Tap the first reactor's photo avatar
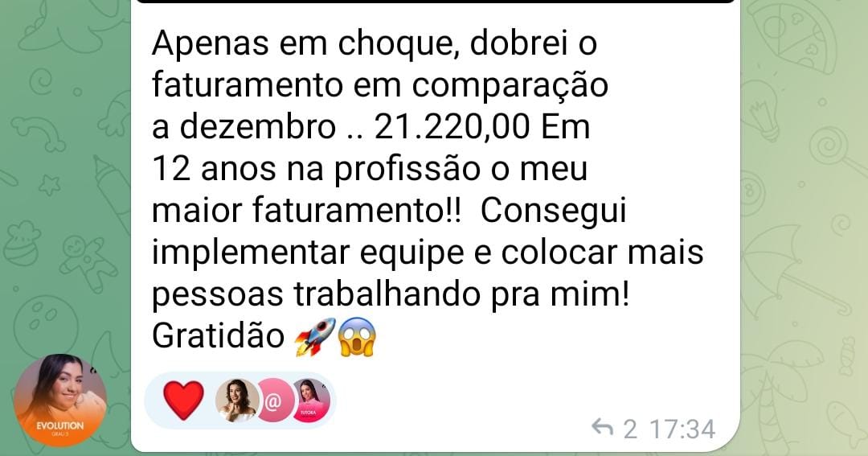This screenshot has width=868, height=456. [237, 400]
